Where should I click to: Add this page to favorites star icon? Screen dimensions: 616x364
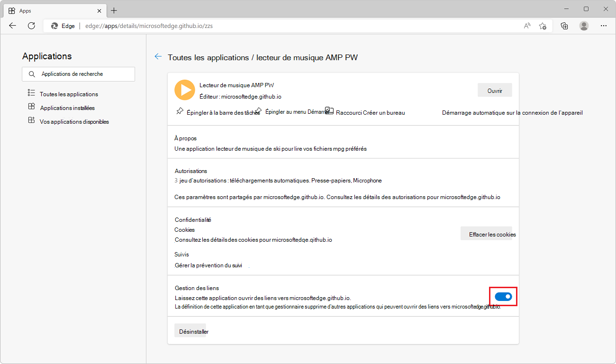point(543,26)
